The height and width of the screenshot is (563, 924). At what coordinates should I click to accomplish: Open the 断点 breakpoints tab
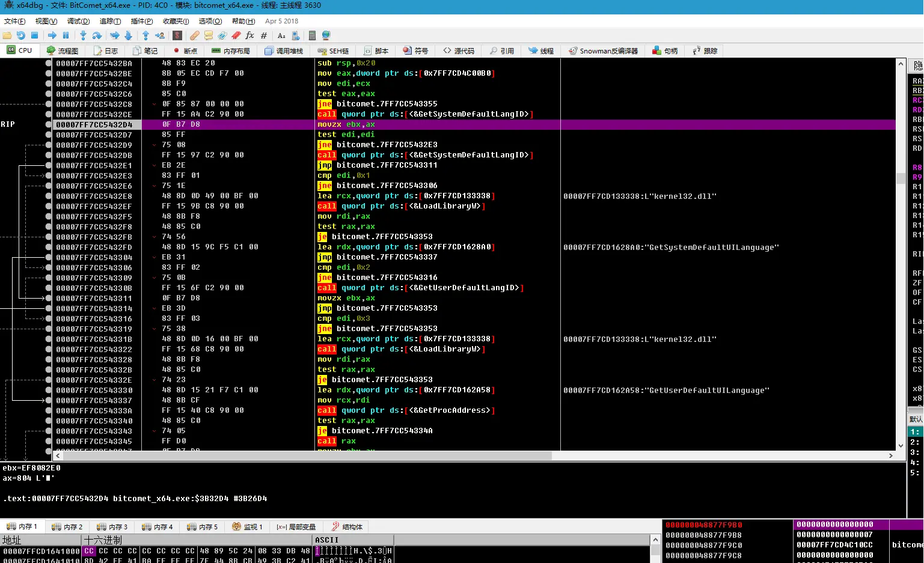click(185, 50)
